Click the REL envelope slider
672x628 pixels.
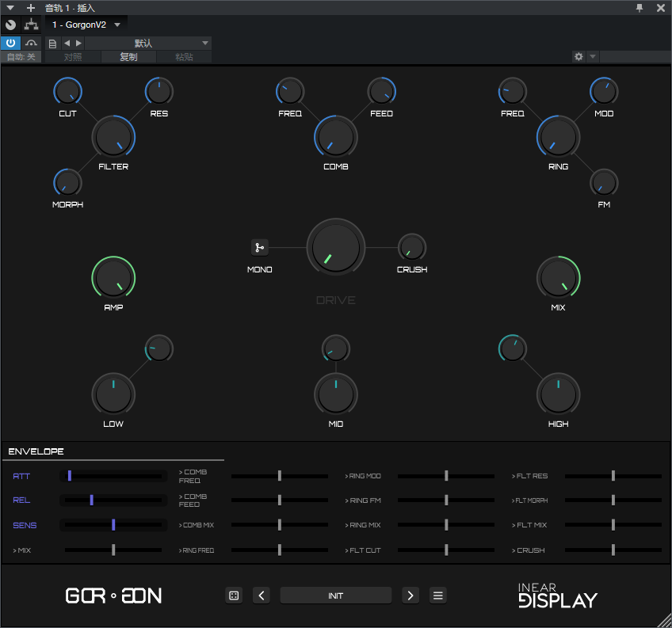(x=113, y=500)
